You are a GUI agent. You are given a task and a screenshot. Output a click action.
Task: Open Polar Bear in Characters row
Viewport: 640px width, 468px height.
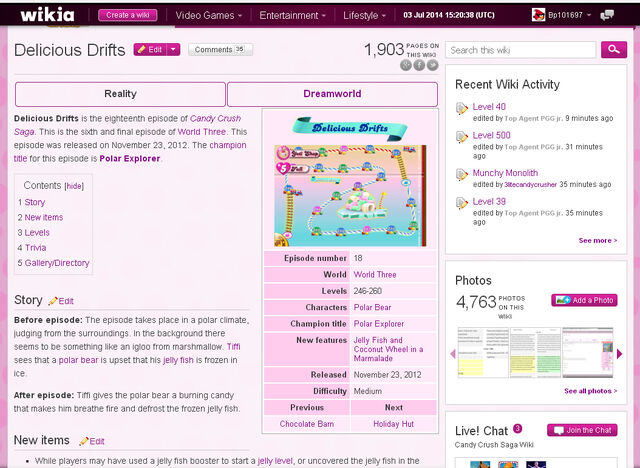372,307
